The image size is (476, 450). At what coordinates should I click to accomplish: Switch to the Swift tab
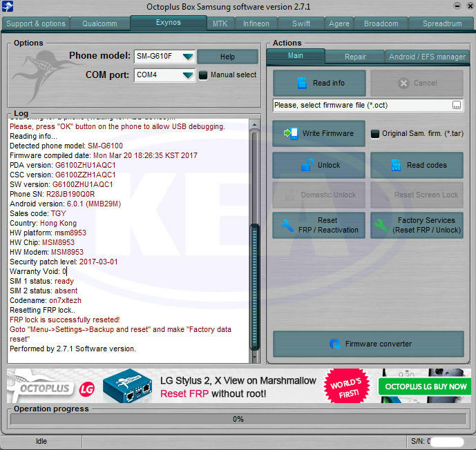coord(301,23)
